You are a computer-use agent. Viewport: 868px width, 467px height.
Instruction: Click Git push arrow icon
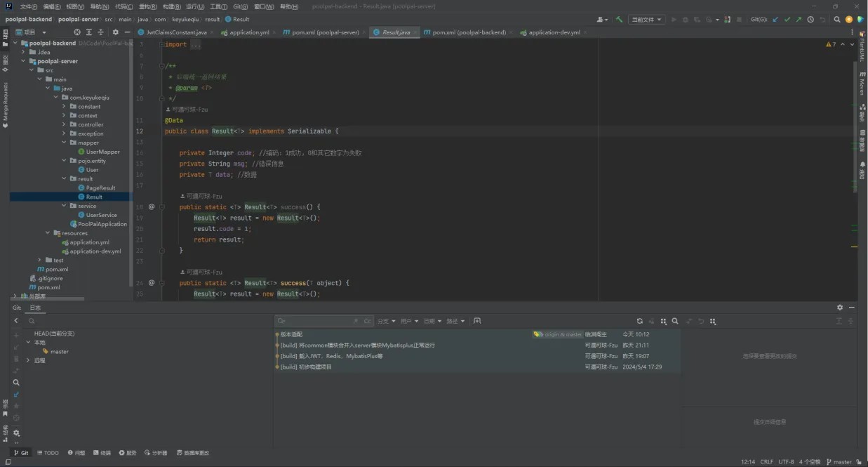click(x=799, y=20)
